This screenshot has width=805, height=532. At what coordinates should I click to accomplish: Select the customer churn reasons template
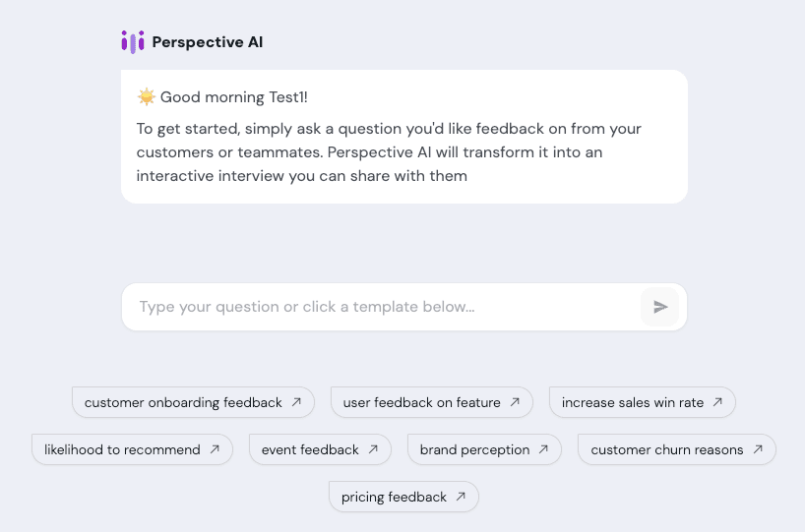tap(666, 449)
